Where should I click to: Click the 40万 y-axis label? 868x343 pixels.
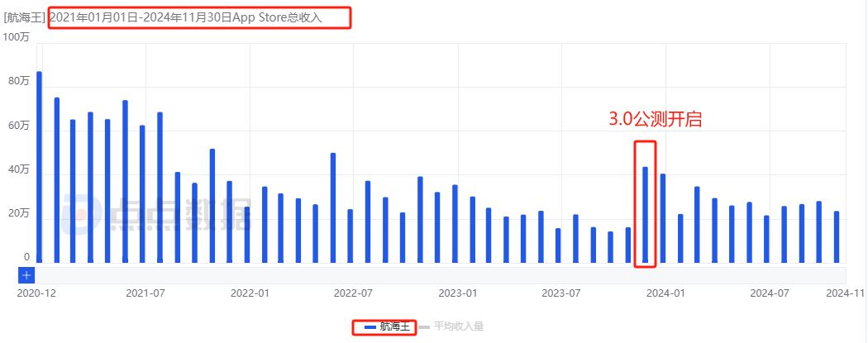pos(19,169)
